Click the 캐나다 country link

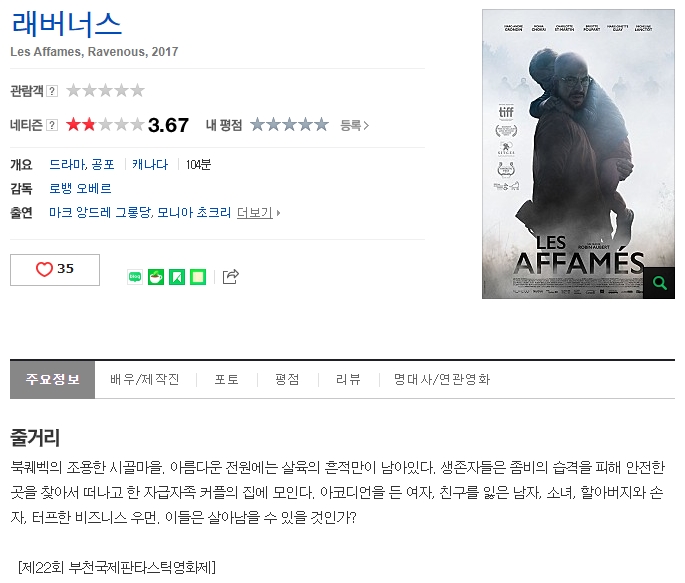(150, 165)
